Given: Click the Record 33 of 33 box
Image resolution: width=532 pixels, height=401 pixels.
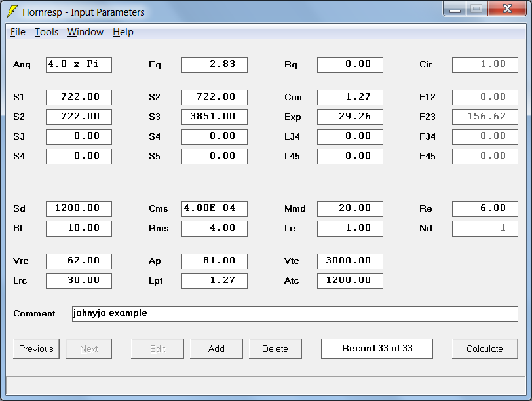Looking at the screenshot, I should [x=377, y=349].
